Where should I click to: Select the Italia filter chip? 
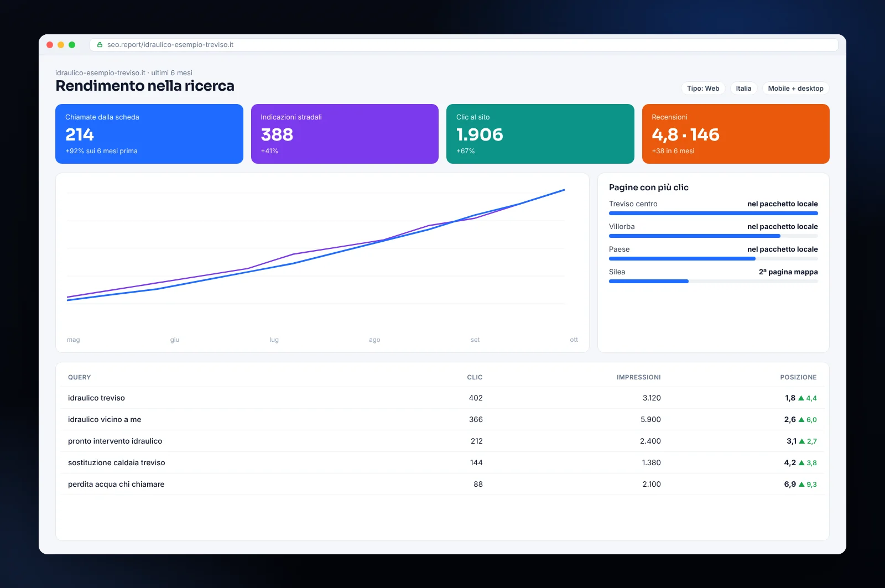click(x=743, y=89)
